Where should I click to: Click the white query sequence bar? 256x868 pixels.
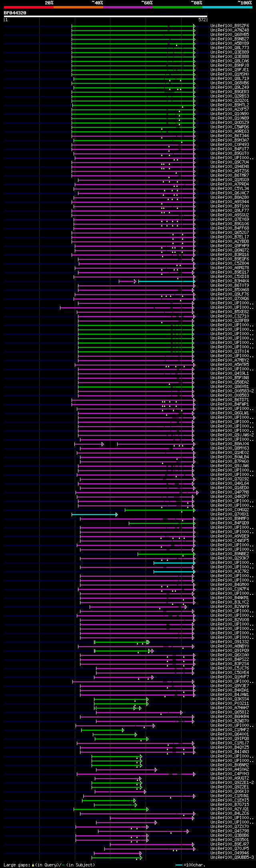(x=106, y=16)
